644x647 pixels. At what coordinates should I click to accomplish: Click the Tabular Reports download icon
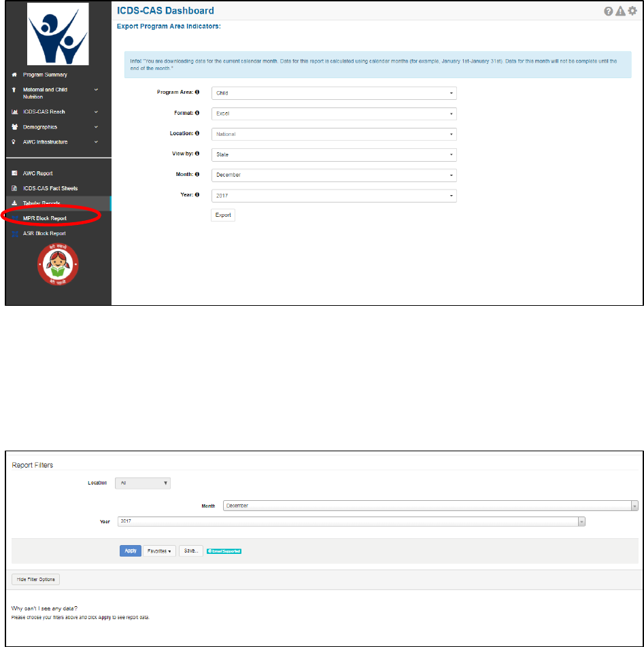[14, 203]
